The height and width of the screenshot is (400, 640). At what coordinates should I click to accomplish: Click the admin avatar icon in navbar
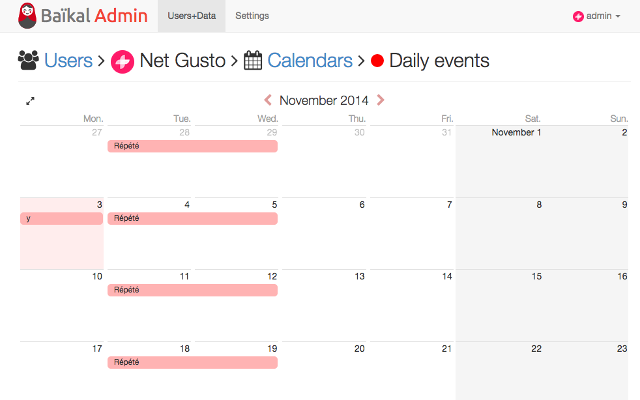click(x=578, y=16)
